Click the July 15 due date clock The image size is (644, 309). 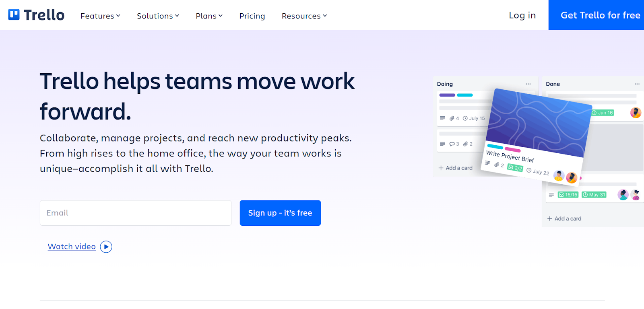(x=465, y=118)
